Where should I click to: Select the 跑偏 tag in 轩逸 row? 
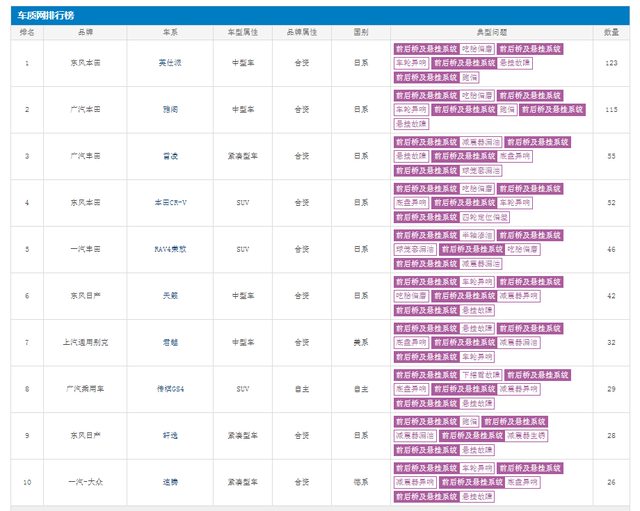coord(469,421)
